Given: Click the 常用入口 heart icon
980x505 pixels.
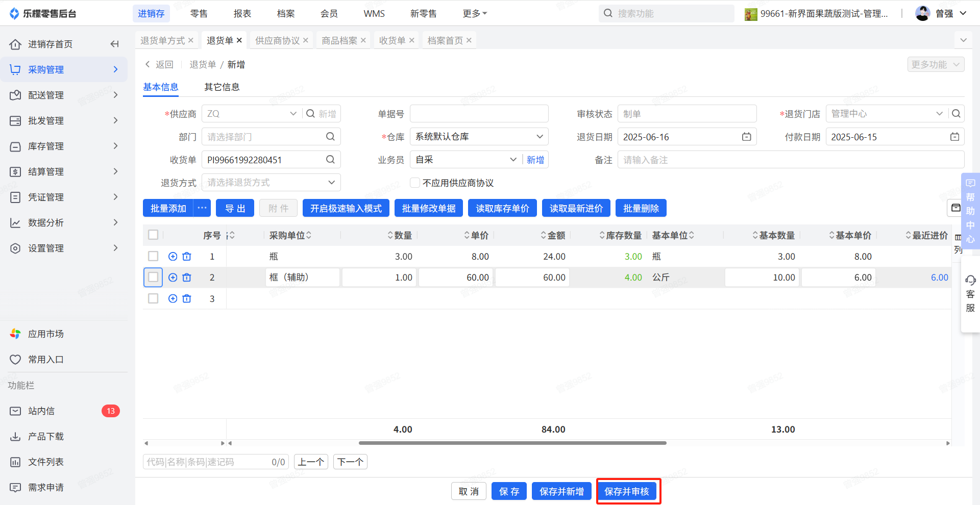Looking at the screenshot, I should pos(15,360).
